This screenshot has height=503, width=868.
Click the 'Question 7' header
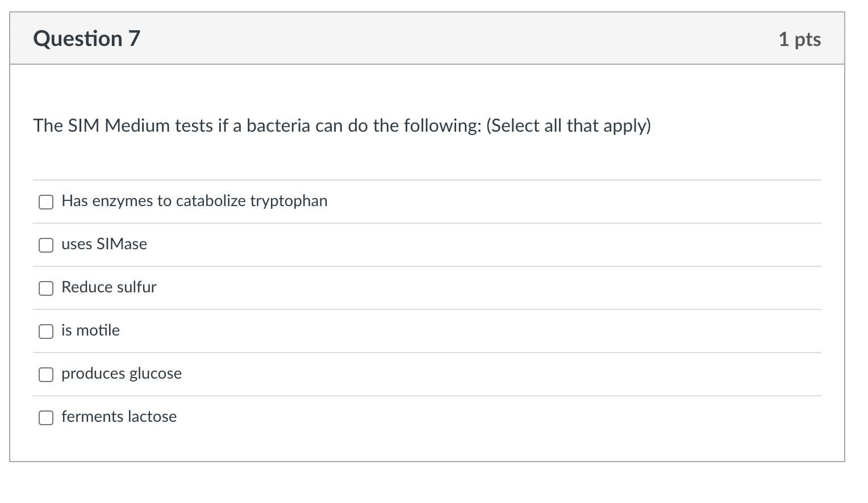click(86, 38)
